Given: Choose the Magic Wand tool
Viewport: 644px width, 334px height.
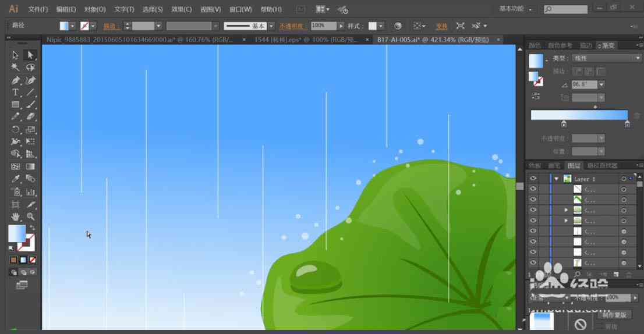Looking at the screenshot, I should 16,67.
